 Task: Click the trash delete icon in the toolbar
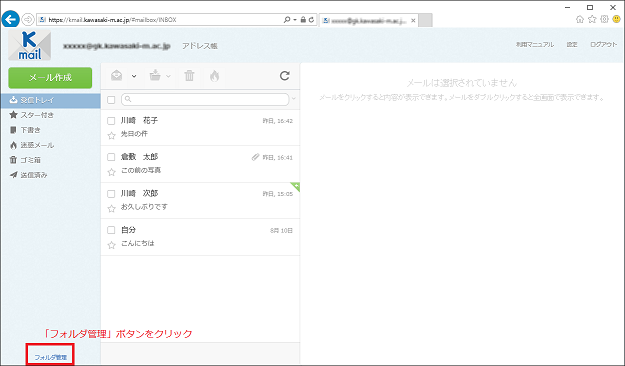[189, 75]
